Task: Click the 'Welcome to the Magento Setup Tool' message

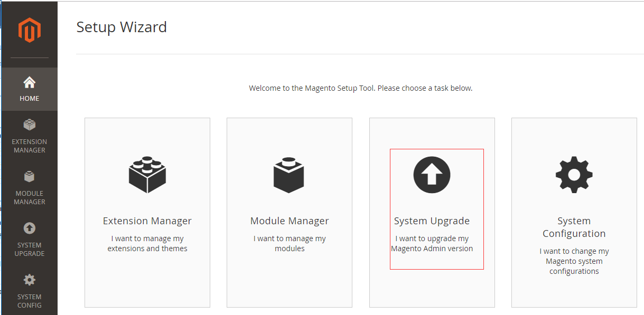Action: click(361, 88)
